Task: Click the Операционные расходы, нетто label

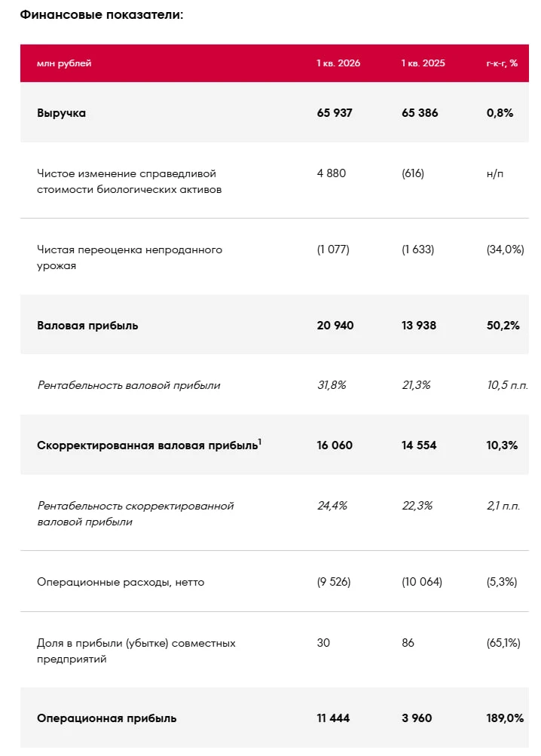Action: [x=121, y=582]
